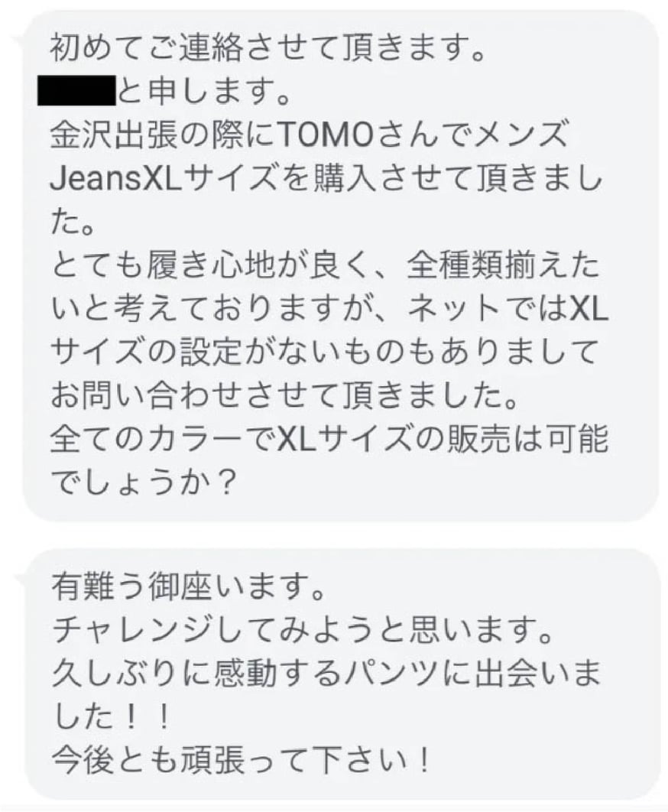
Task: Tap the closing line 今後とも頑張って下さい！
Action: click(242, 761)
